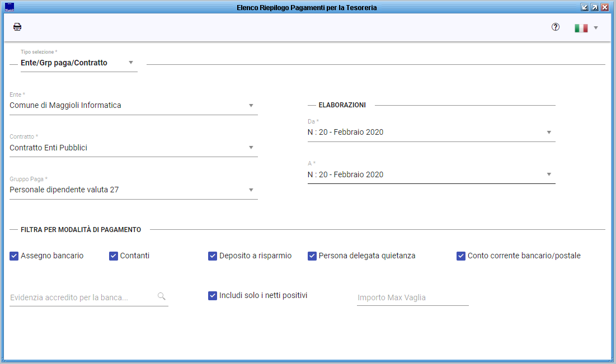Click the window title Elenco Riepilogo Pagamenti

(x=307, y=7)
